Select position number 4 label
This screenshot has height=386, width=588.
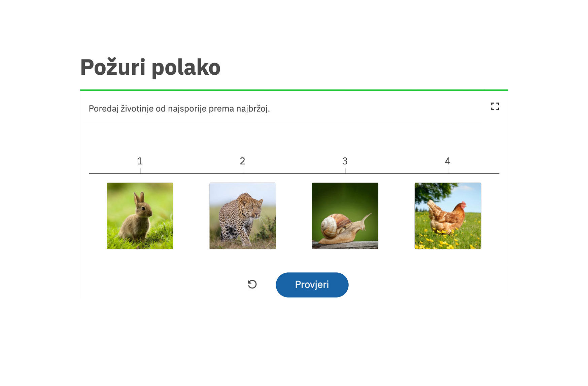pos(448,161)
